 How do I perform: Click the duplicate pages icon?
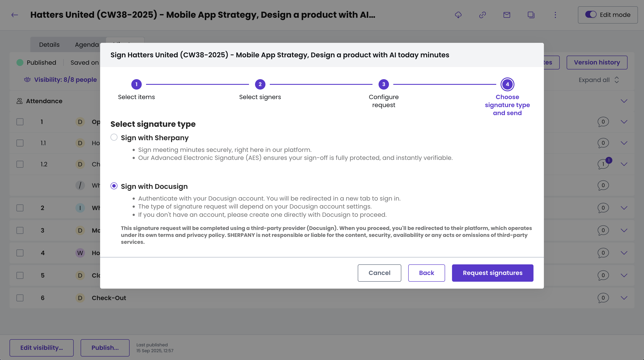coord(531,15)
